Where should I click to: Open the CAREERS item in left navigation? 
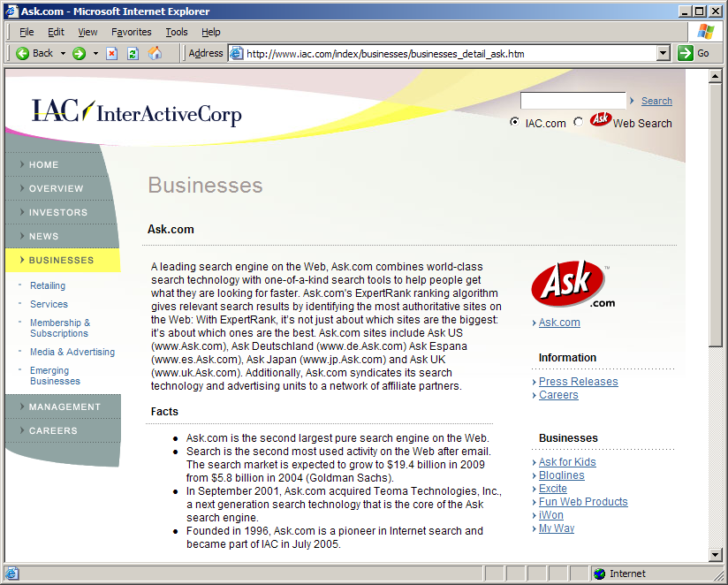53,431
